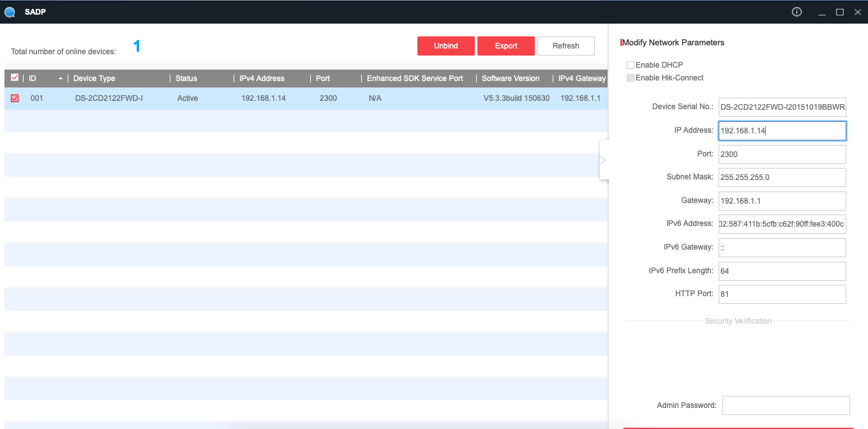Click the SADP application logo icon
The width and height of the screenshot is (868, 429).
click(10, 12)
